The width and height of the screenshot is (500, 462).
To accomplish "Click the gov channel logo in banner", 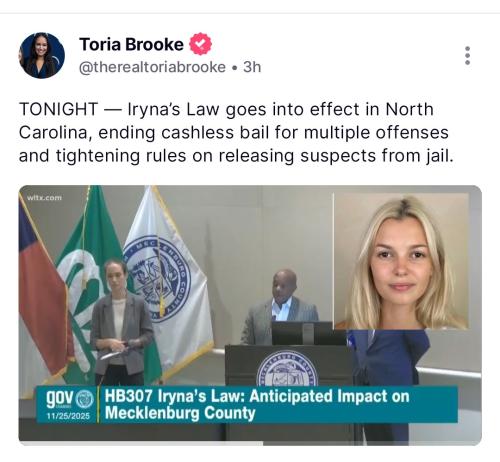I will pyautogui.click(x=69, y=398).
